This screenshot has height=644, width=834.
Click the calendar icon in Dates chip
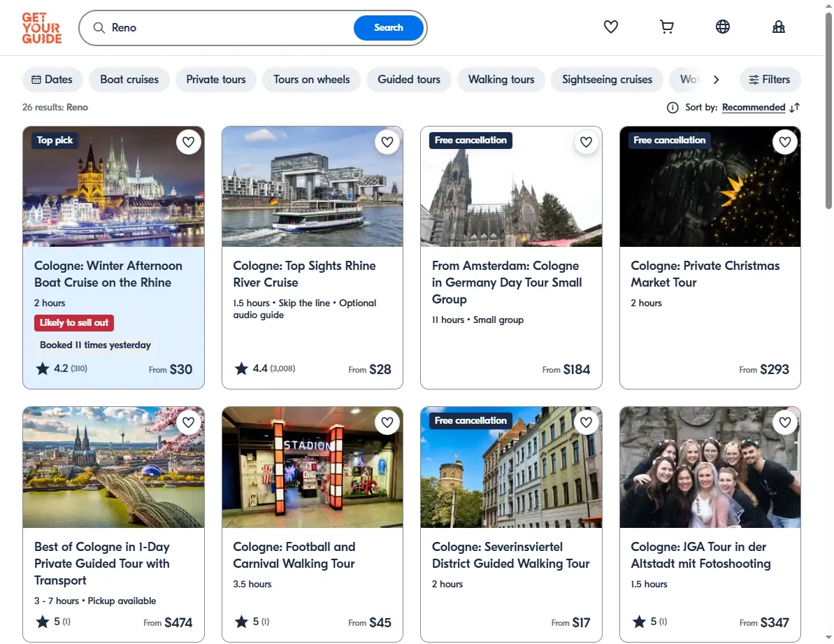pyautogui.click(x=36, y=80)
